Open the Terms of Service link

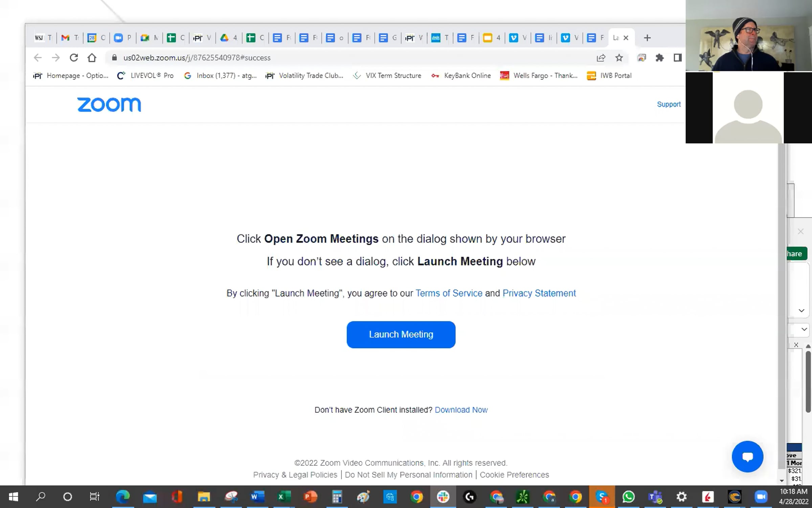pyautogui.click(x=449, y=293)
